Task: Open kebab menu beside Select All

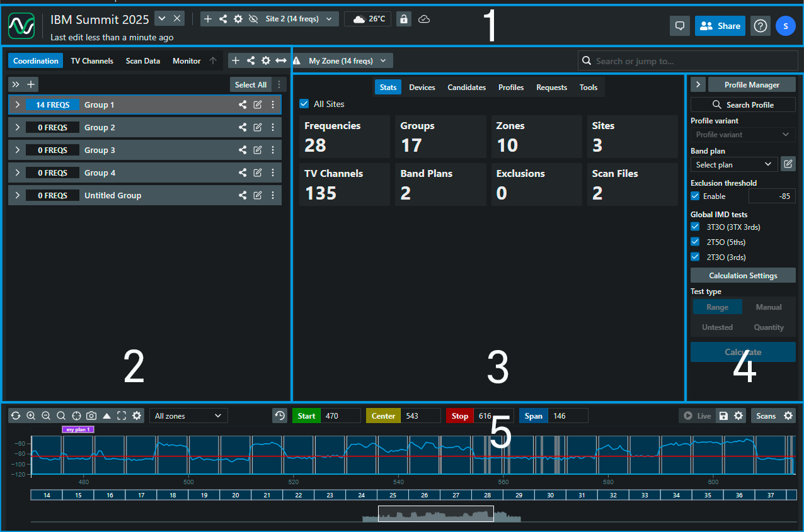Action: click(x=279, y=85)
